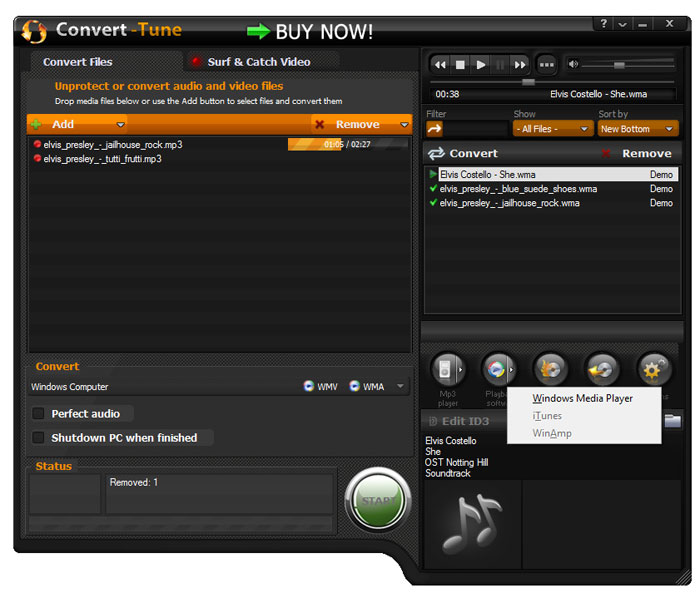Open the player more-options dots button
The height and width of the screenshot is (598, 700).
[546, 65]
